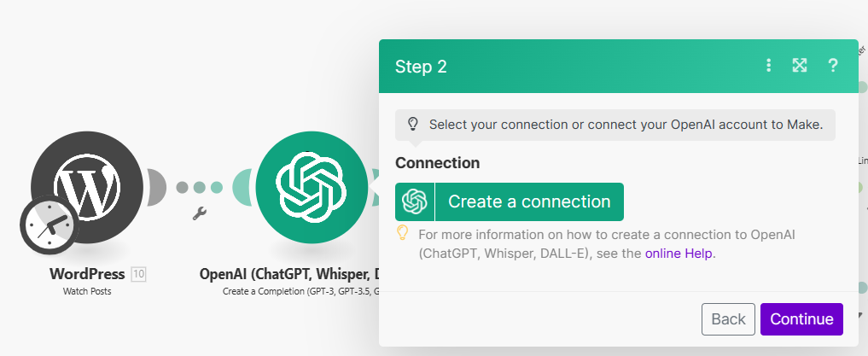Click the OpenAI (ChatGPT, Whisper module title
The image size is (868, 356).
tap(289, 274)
